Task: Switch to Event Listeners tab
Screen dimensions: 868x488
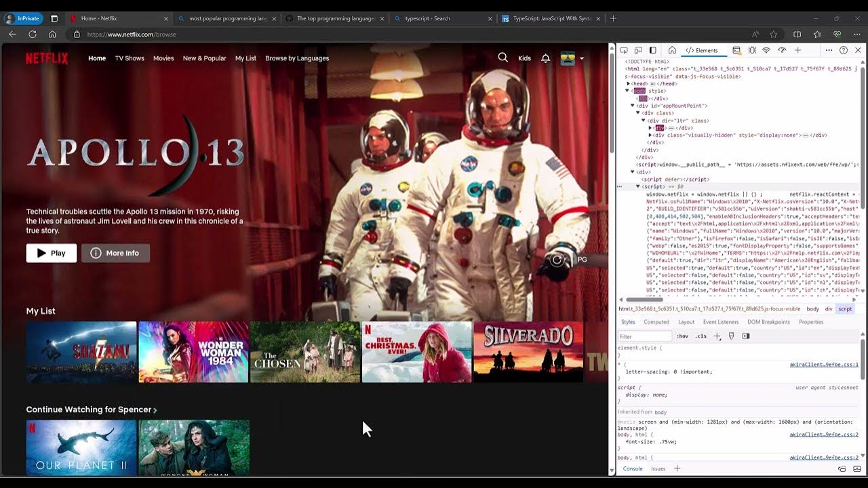Action: pos(721,322)
